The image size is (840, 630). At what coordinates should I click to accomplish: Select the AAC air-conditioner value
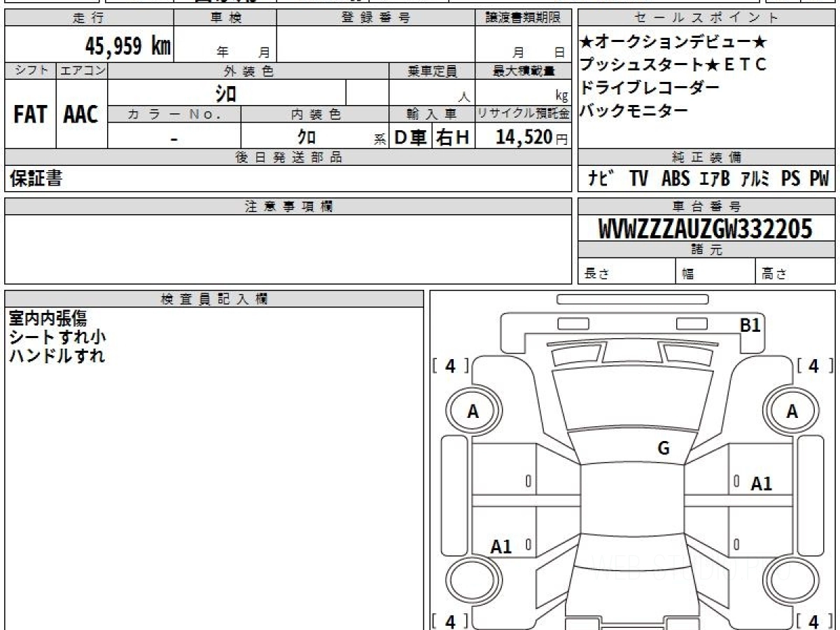click(x=81, y=114)
